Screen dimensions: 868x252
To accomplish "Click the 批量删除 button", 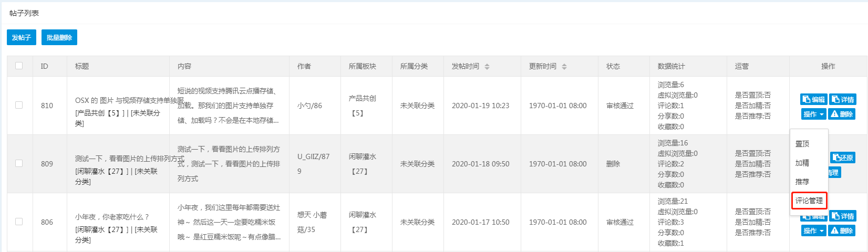I will (59, 37).
